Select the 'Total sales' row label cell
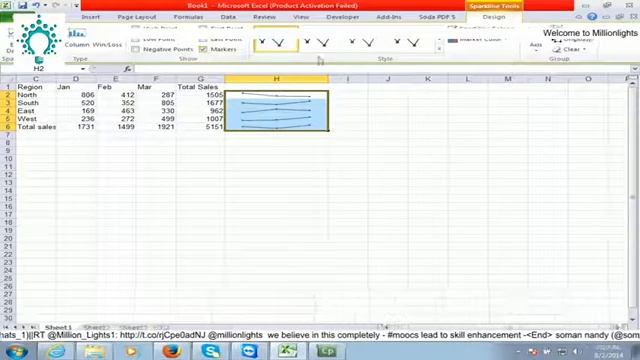 (x=36, y=127)
